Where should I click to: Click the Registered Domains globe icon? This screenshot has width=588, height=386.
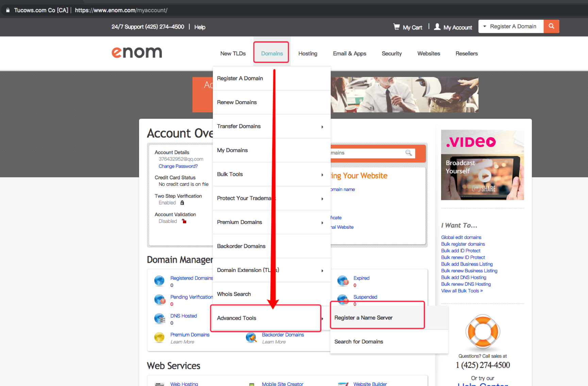pos(159,281)
